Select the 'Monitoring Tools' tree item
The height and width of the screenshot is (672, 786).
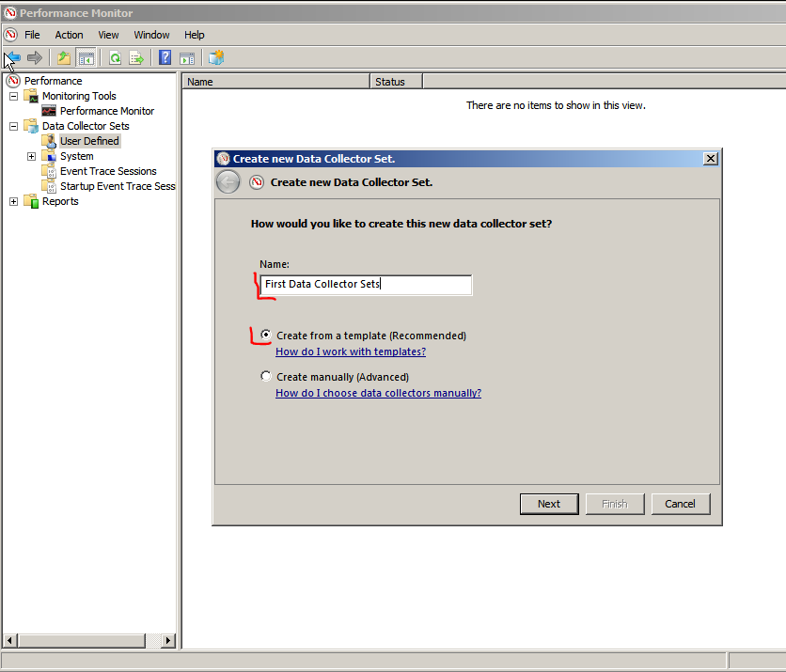(x=79, y=96)
